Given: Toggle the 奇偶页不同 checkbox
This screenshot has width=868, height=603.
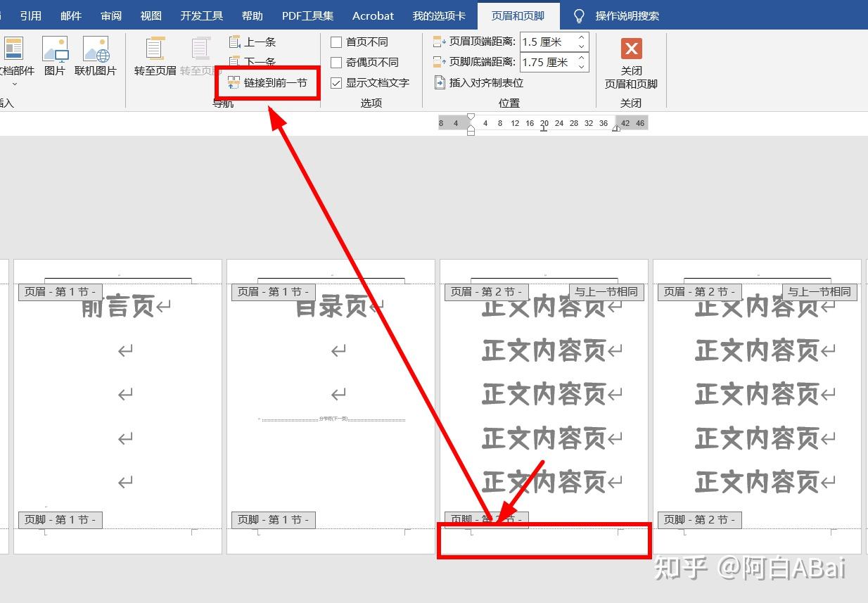Looking at the screenshot, I should [336, 63].
